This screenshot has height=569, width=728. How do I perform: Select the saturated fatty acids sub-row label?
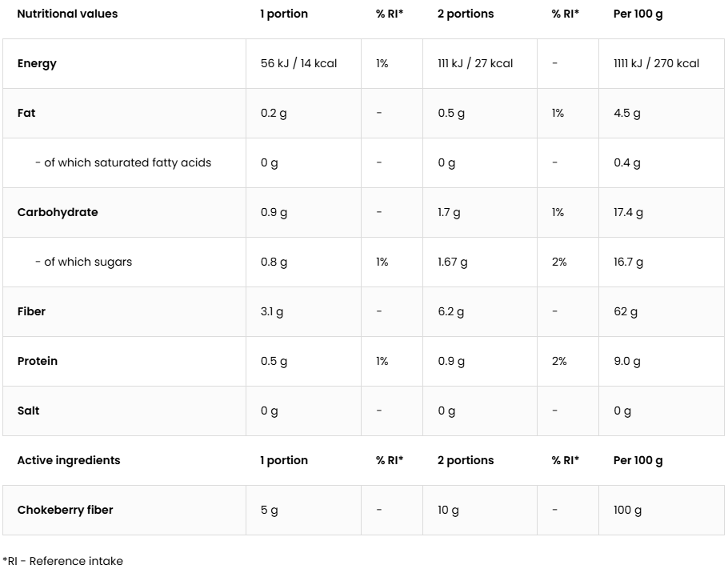123,162
